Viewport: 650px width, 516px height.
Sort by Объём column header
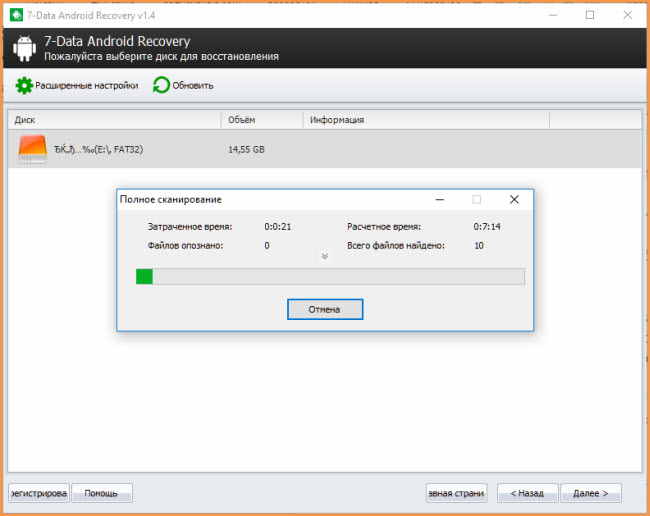pos(262,120)
